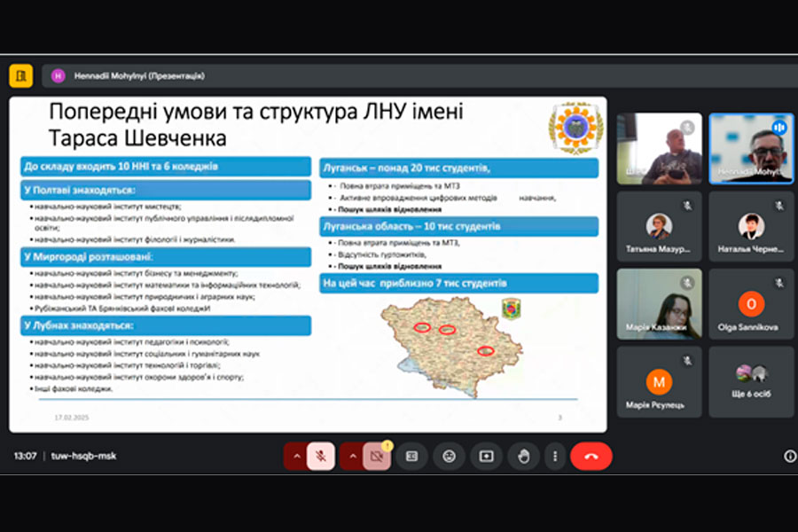Click the Hennadii Mohylnyi (Презентація) presentation label

pos(139,76)
